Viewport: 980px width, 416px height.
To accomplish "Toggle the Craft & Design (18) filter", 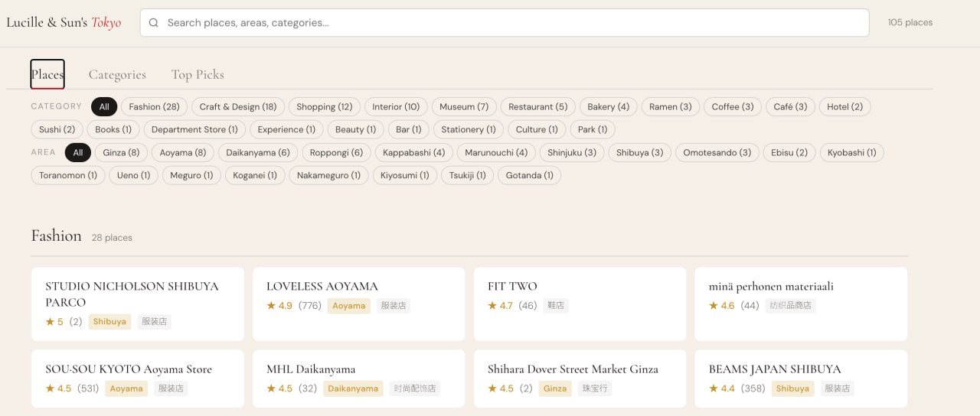I will [x=238, y=107].
